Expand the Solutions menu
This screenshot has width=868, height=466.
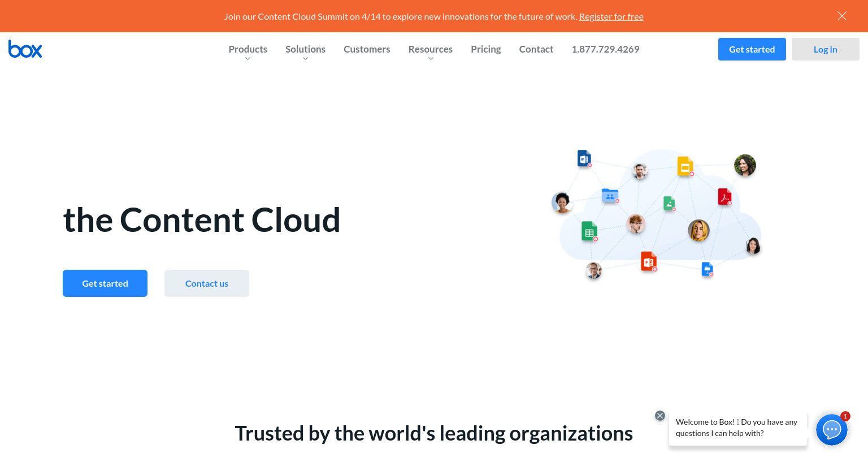[305, 49]
